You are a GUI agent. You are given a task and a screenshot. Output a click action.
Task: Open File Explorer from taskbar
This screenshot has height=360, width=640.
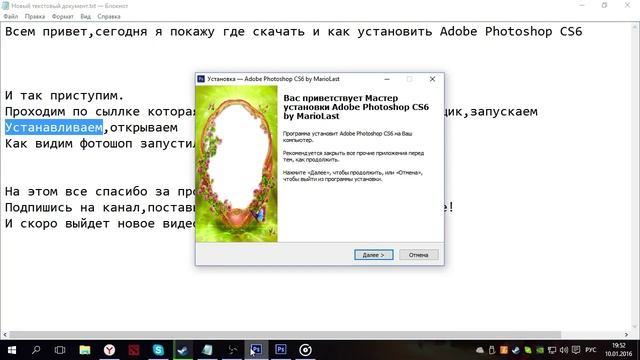84,350
